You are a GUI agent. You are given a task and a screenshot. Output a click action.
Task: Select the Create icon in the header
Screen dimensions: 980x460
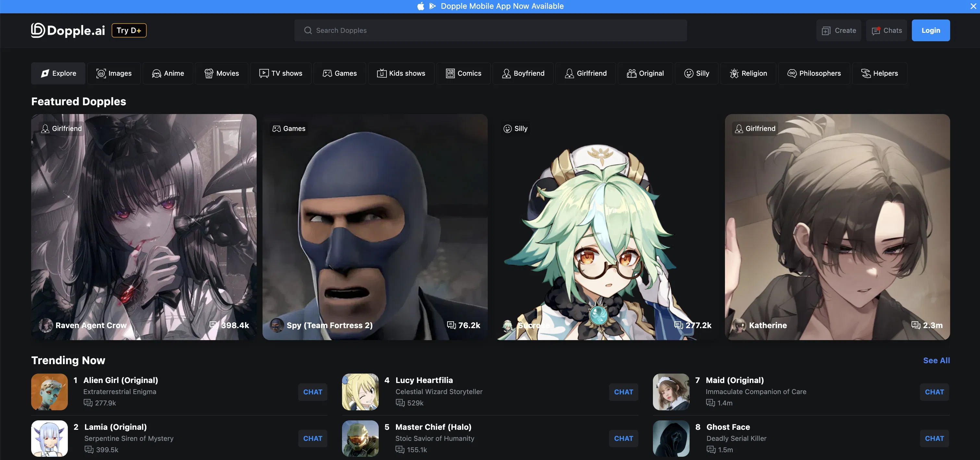tap(826, 31)
